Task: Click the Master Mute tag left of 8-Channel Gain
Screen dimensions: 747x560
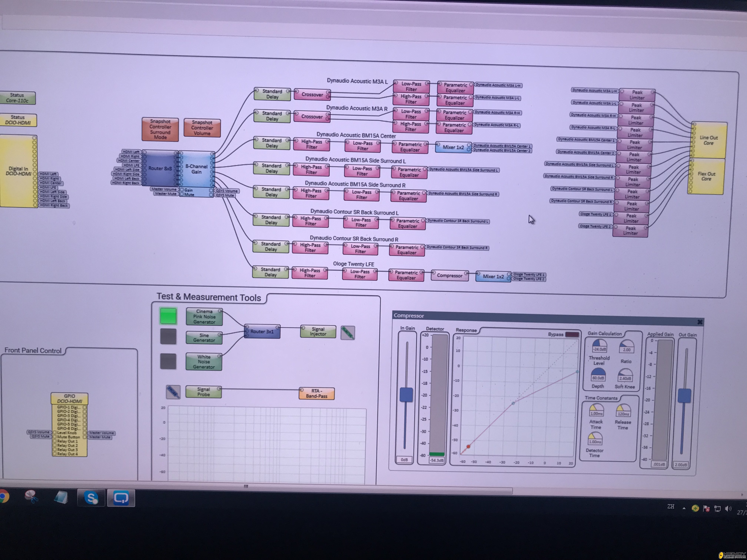Action: [165, 194]
